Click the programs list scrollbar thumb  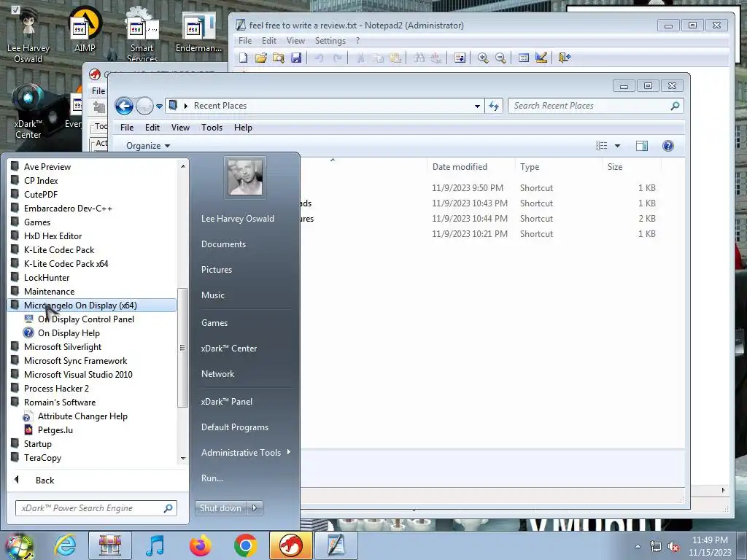[x=182, y=348]
